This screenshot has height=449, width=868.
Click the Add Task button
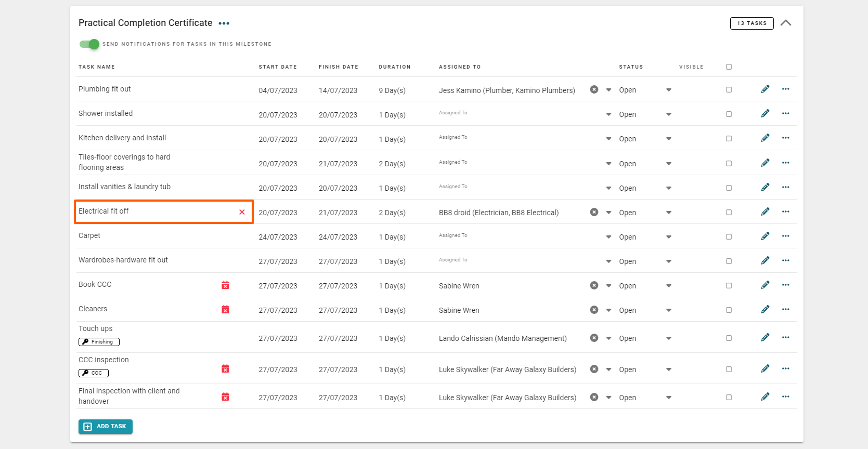pos(106,427)
